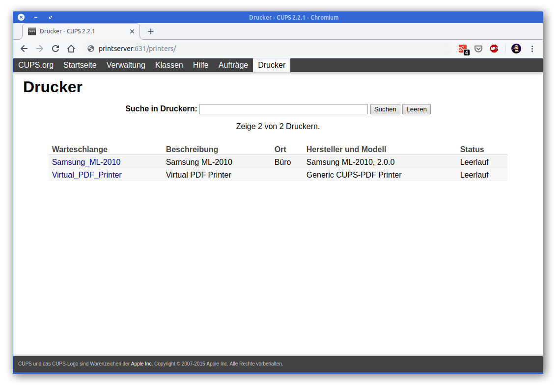Minimize the Chromium window

[36, 17]
